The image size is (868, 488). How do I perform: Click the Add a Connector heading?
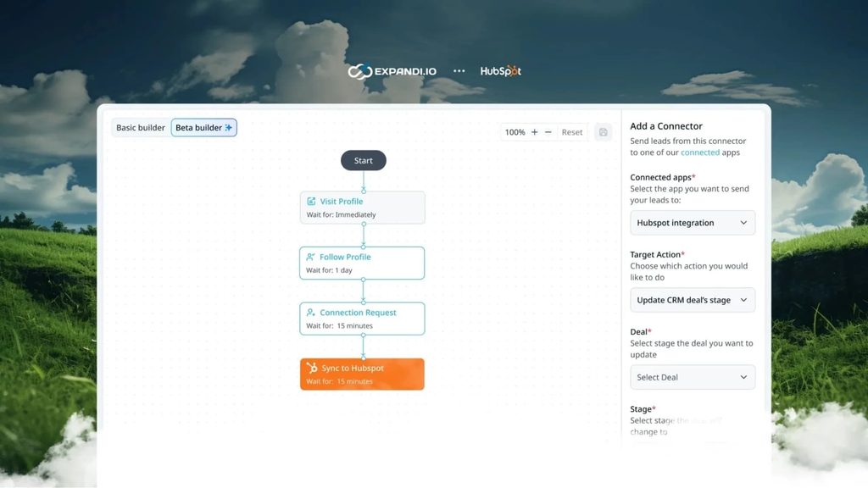coord(666,126)
